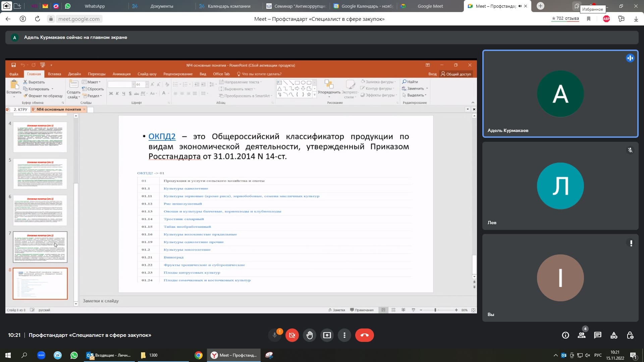Click the red leave call button
This screenshot has height=362, width=644.
coord(364,335)
